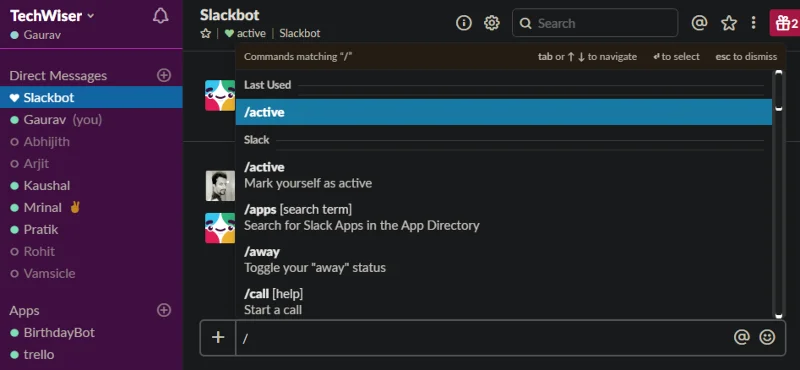Open conversation settings gear
This screenshot has height=370, width=800.
(492, 23)
